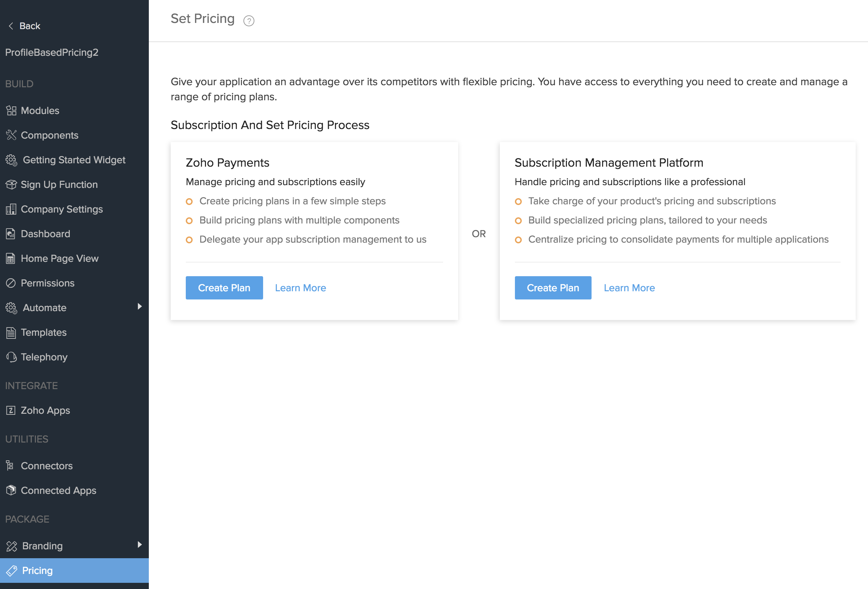Click the Company Settings building icon
The width and height of the screenshot is (868, 589).
click(11, 209)
